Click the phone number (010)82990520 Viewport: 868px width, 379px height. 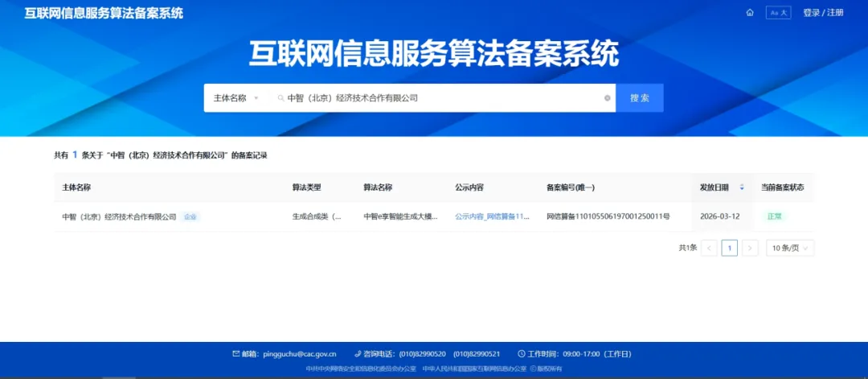click(423, 354)
